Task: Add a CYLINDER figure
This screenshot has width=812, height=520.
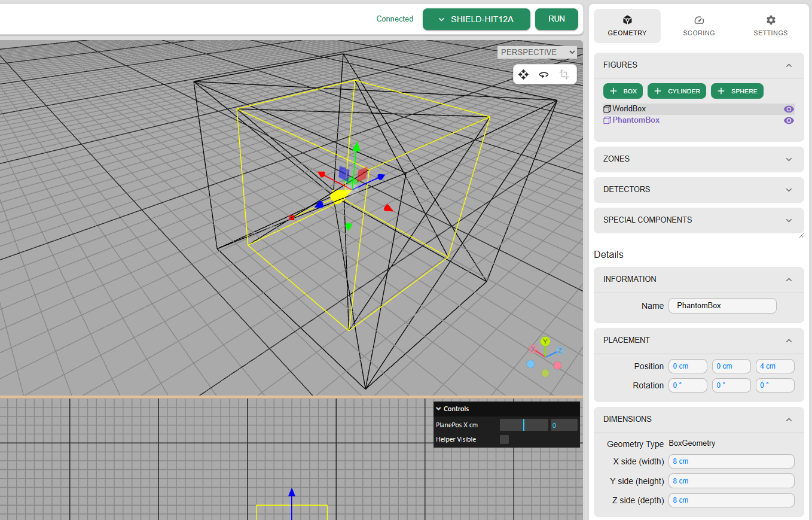Action: pos(677,91)
